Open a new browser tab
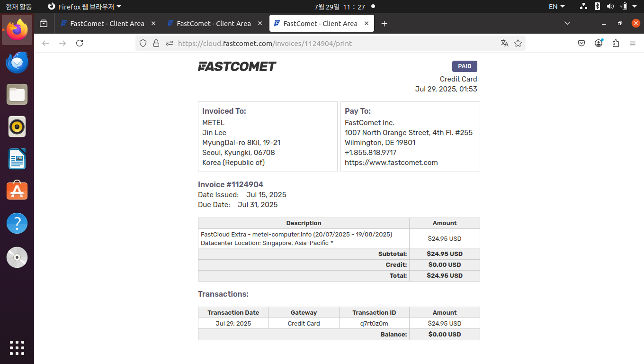The width and height of the screenshot is (644, 364). [384, 23]
